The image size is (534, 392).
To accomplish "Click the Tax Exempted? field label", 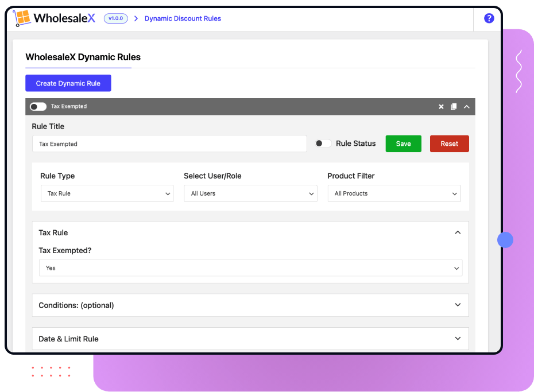I will click(x=65, y=251).
